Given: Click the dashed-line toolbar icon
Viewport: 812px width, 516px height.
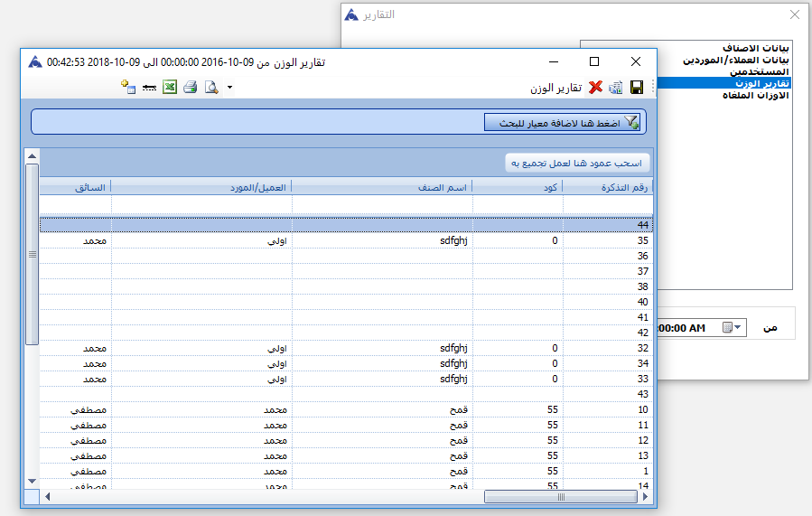Looking at the screenshot, I should click(x=149, y=88).
